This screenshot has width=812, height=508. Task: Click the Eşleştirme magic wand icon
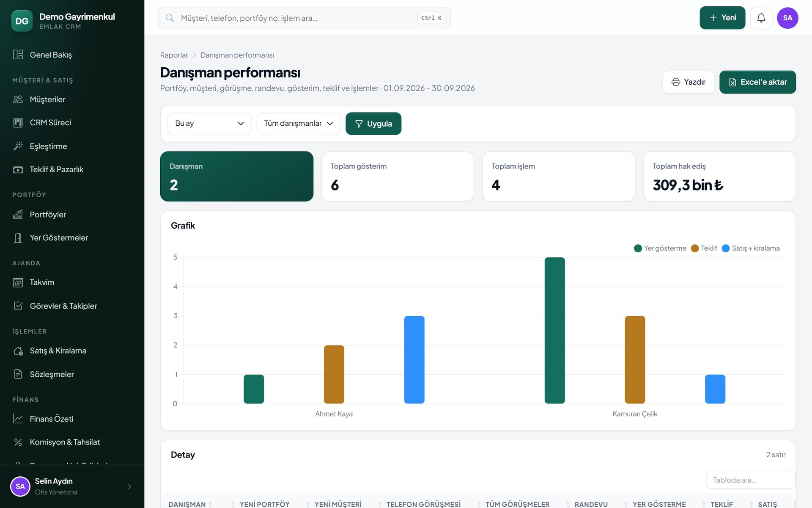(x=18, y=146)
